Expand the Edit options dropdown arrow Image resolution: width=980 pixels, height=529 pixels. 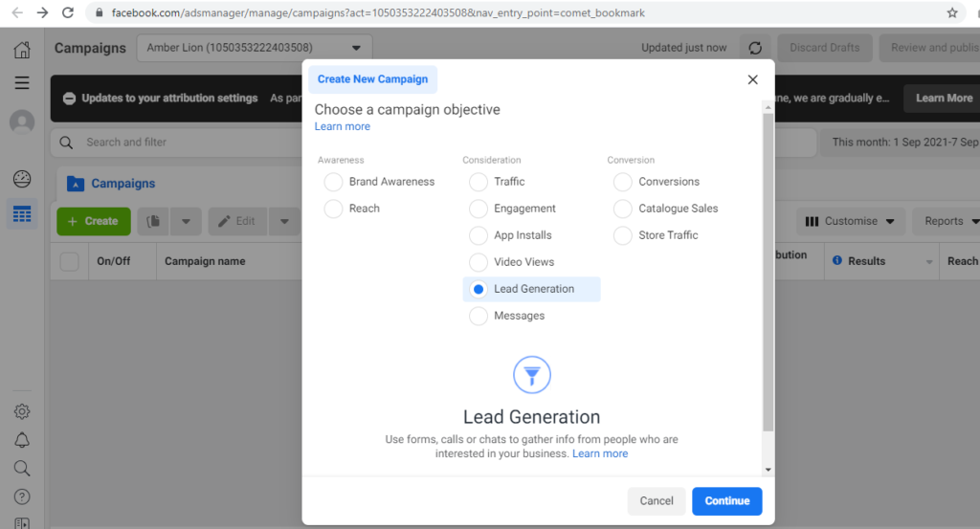click(x=284, y=221)
